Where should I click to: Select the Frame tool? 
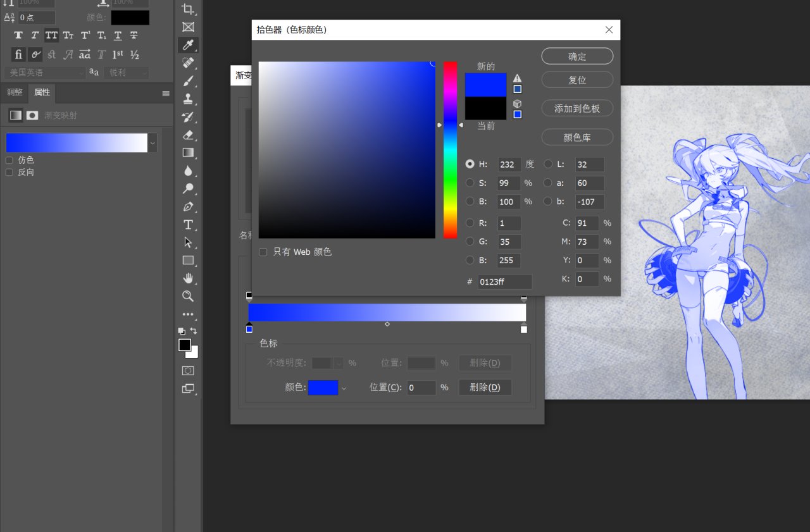[x=188, y=27]
